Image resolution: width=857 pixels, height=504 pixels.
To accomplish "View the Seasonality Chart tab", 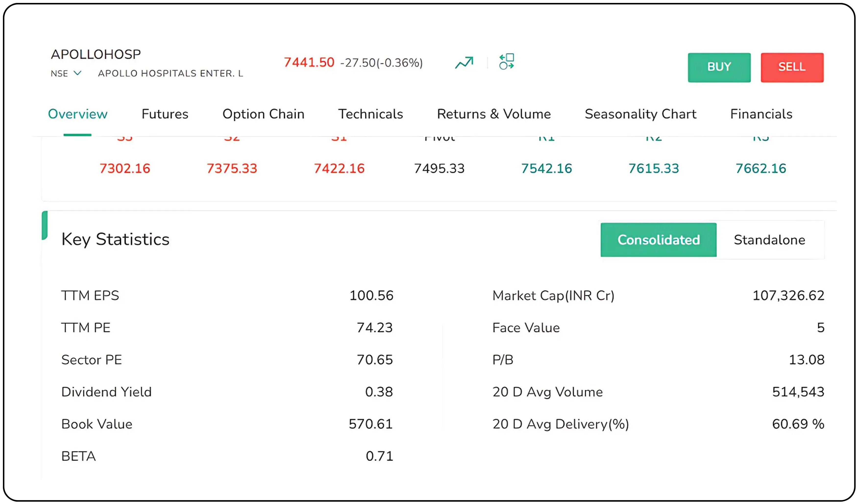I will coord(640,114).
